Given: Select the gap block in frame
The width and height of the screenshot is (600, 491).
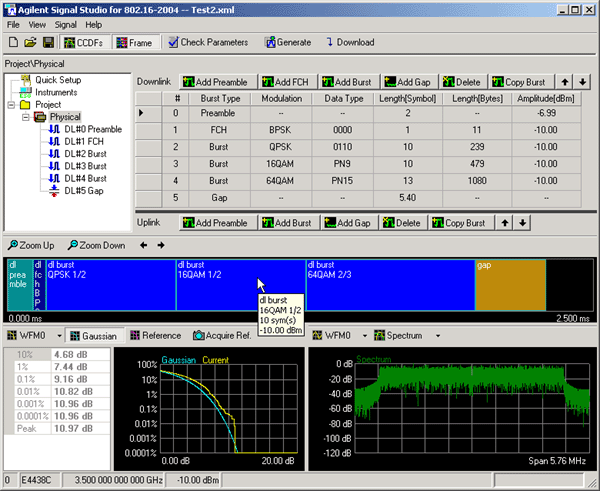Looking at the screenshot, I should coord(510,285).
